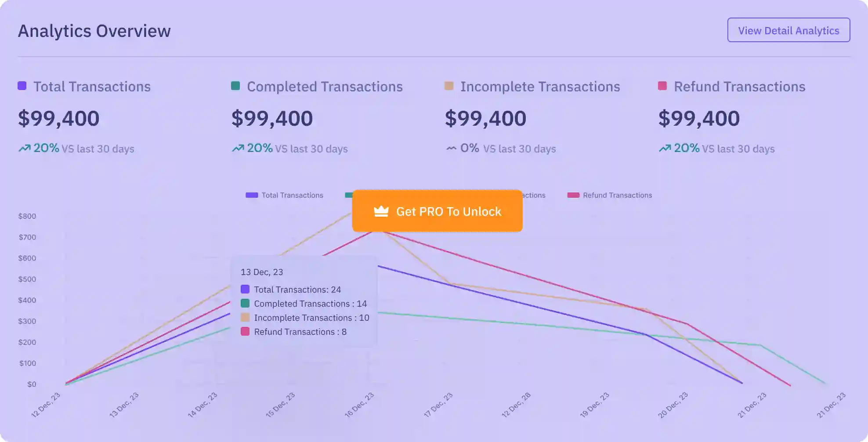Click the purple square beside the Total Transactions heading
The width and height of the screenshot is (868, 442).
click(22, 86)
